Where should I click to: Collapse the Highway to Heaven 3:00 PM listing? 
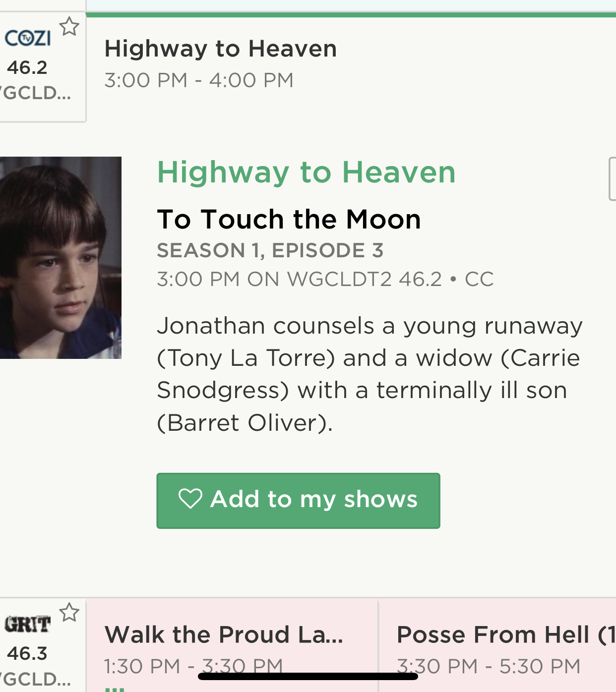(x=221, y=63)
